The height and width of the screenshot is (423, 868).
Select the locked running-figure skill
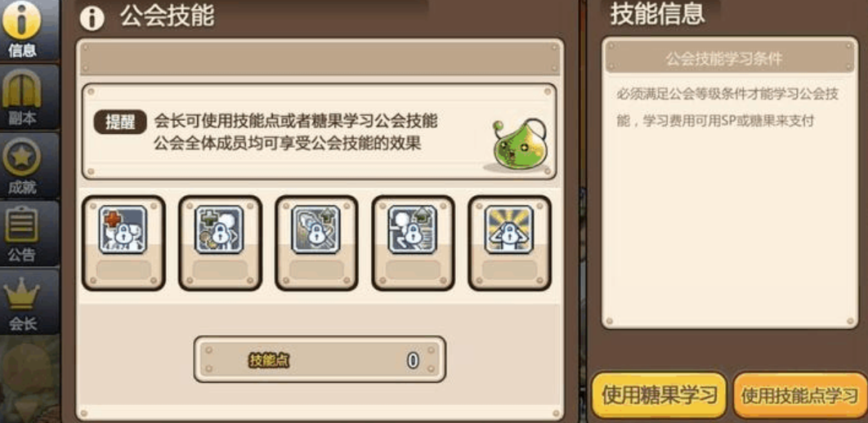(x=413, y=230)
